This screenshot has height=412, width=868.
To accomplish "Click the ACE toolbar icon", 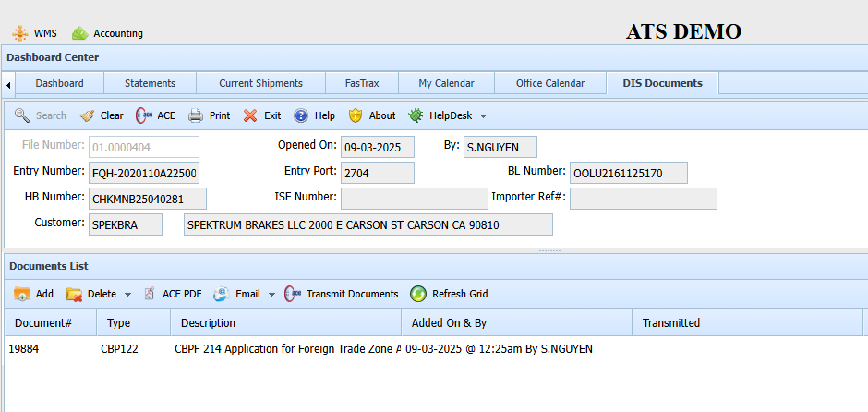I will point(144,115).
